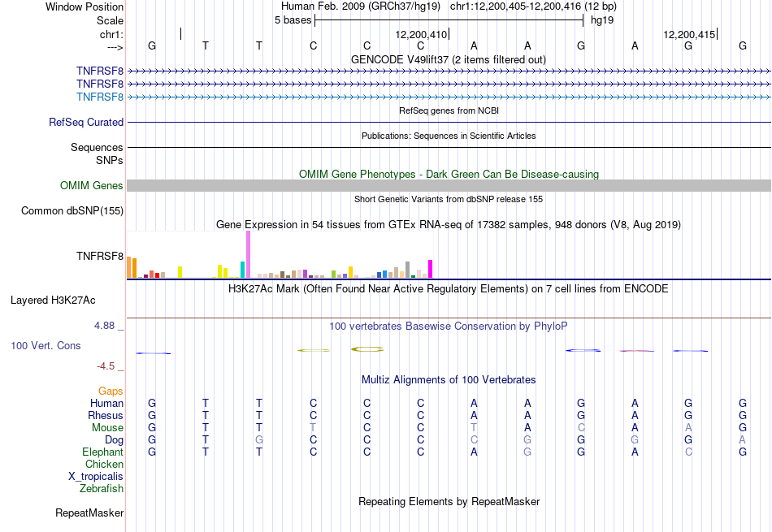Open the 'OMIM Genes' track label
Screen dimensions: 772x532
92,185
